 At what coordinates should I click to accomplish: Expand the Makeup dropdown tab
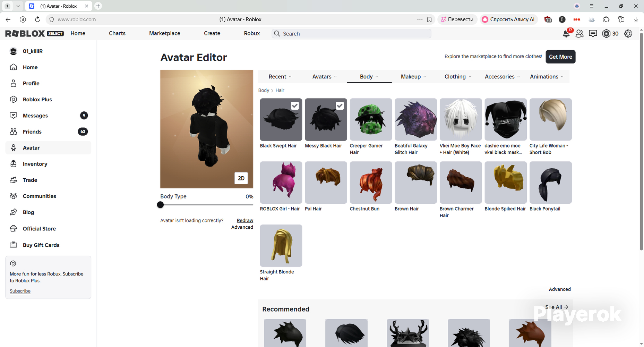point(413,77)
